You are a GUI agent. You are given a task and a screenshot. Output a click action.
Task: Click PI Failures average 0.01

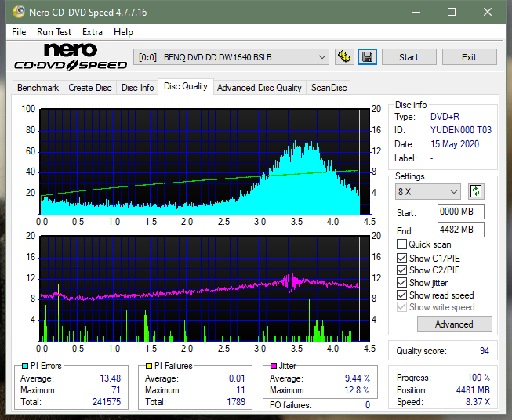237,378
